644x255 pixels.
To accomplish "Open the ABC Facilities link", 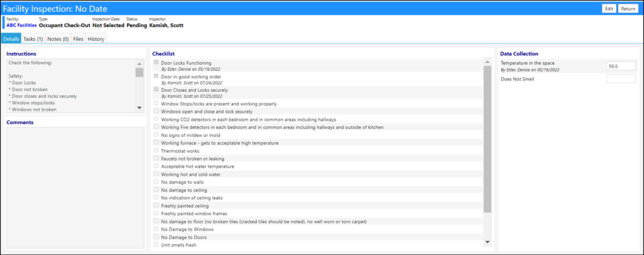I will (x=21, y=25).
